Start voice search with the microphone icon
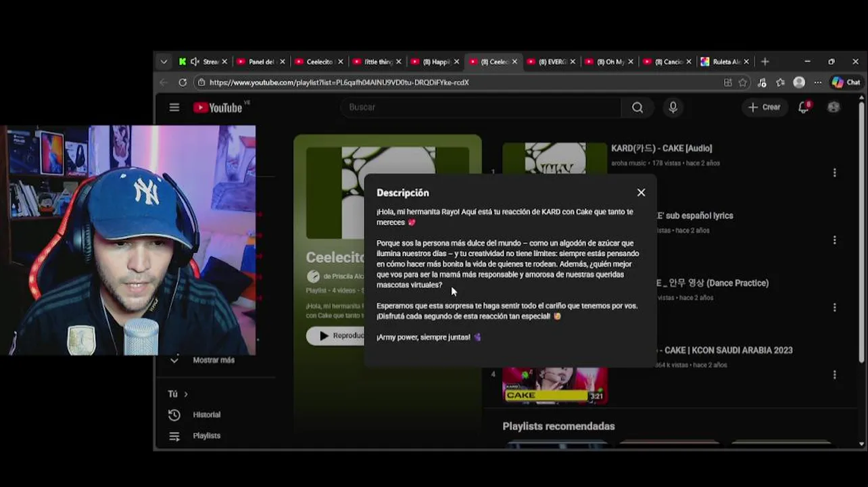Image resolution: width=868 pixels, height=487 pixels. point(673,107)
